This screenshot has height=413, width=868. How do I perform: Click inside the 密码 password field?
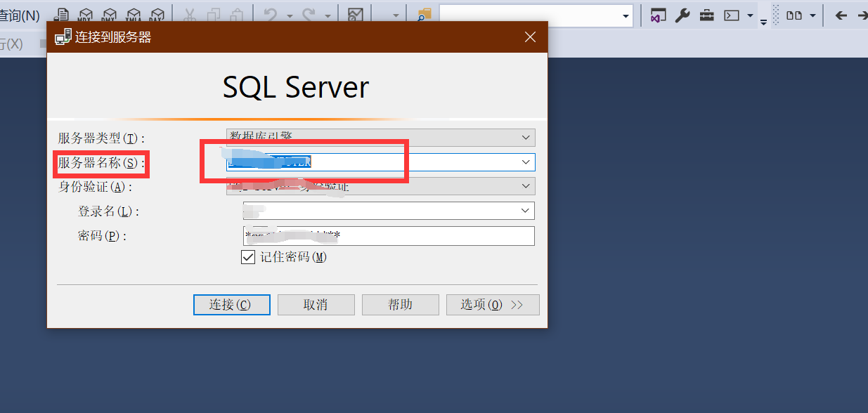[x=388, y=236]
